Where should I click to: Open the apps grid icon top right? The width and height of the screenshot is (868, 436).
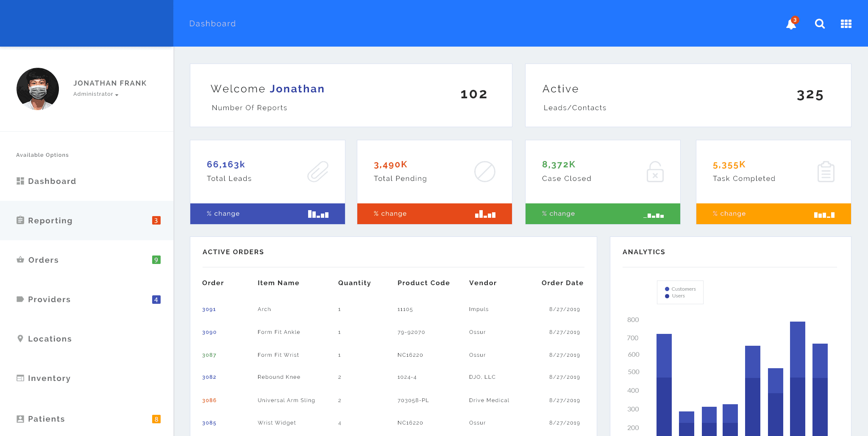pos(846,24)
